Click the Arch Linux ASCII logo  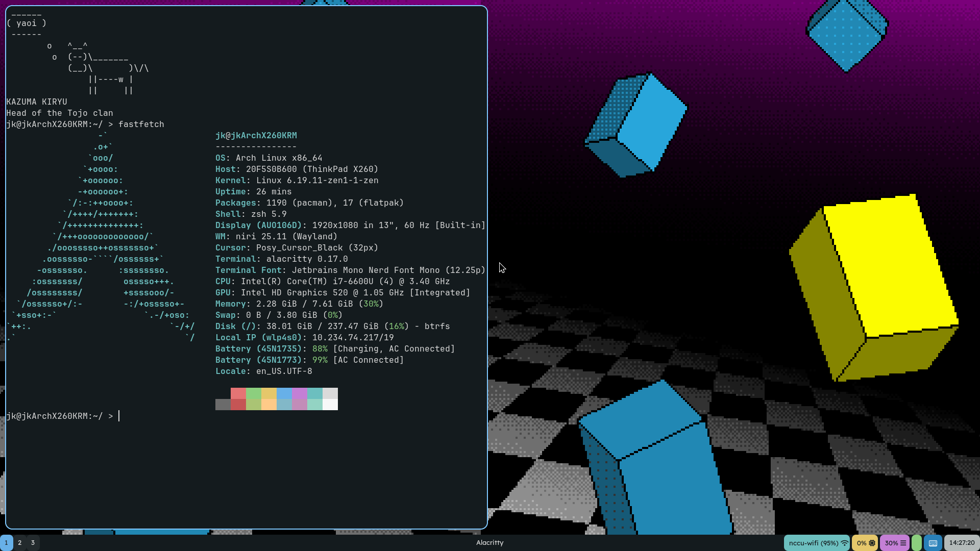point(101,237)
